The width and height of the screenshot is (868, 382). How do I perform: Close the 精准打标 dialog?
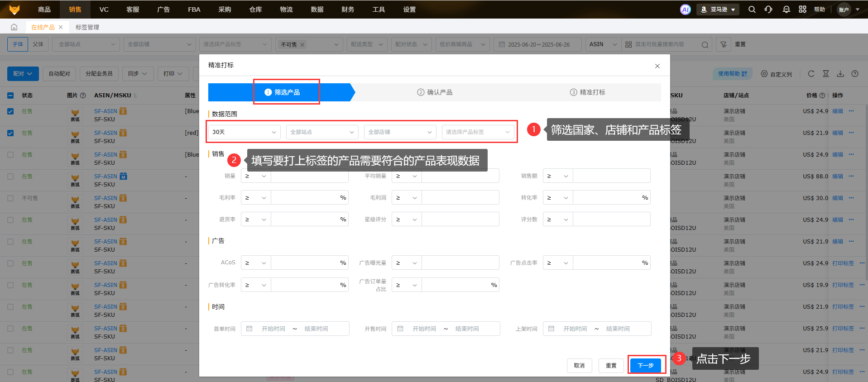tap(657, 66)
